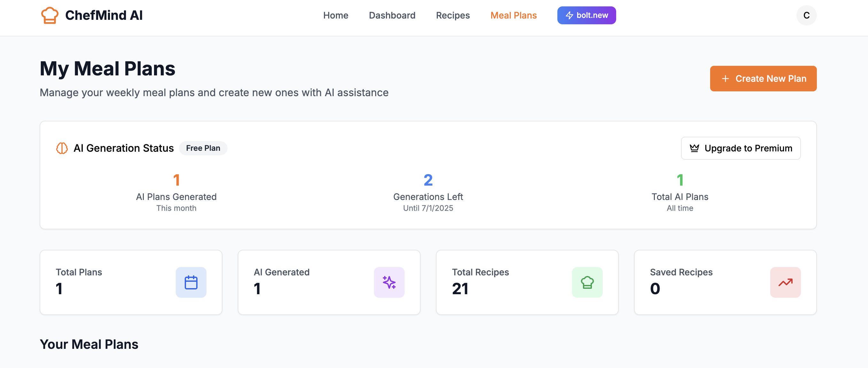Select the Meal Plans navigation tab
Viewport: 868px width, 368px height.
513,15
